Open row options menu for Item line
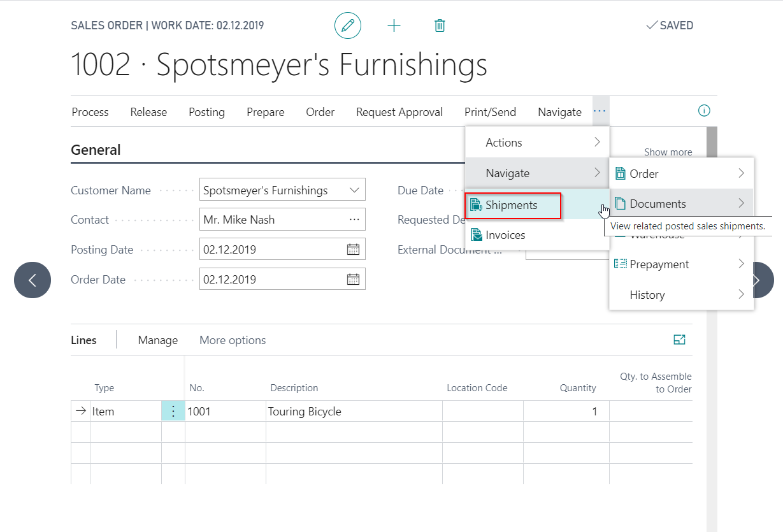The image size is (783, 532). [173, 411]
